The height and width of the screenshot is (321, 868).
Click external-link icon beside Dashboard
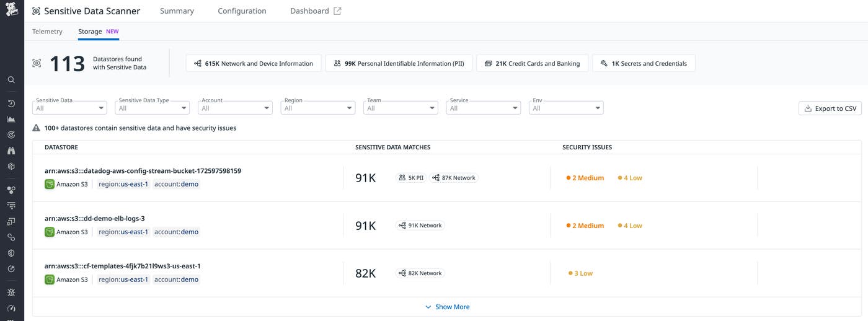(x=337, y=11)
